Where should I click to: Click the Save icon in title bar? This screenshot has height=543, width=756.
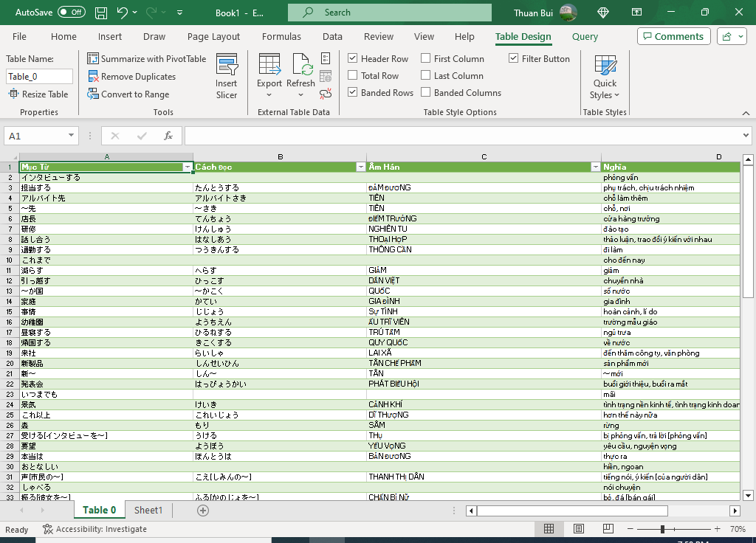[101, 13]
